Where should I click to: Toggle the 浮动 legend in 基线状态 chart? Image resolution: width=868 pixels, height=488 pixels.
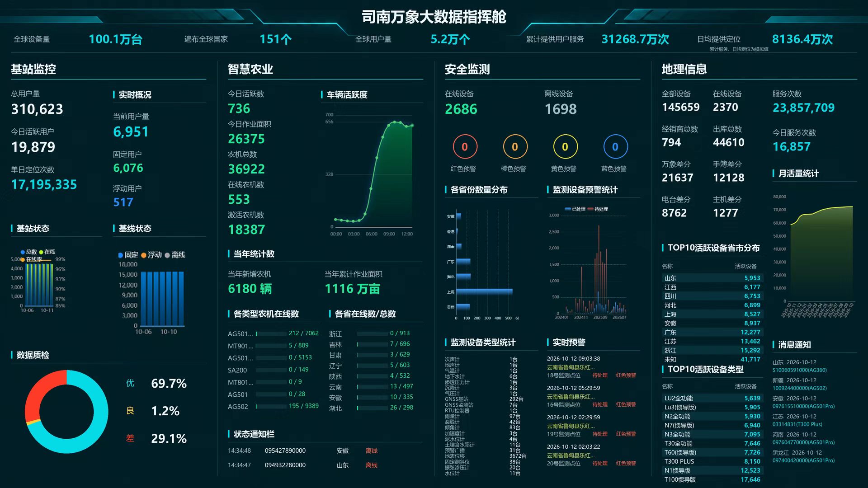[151, 255]
